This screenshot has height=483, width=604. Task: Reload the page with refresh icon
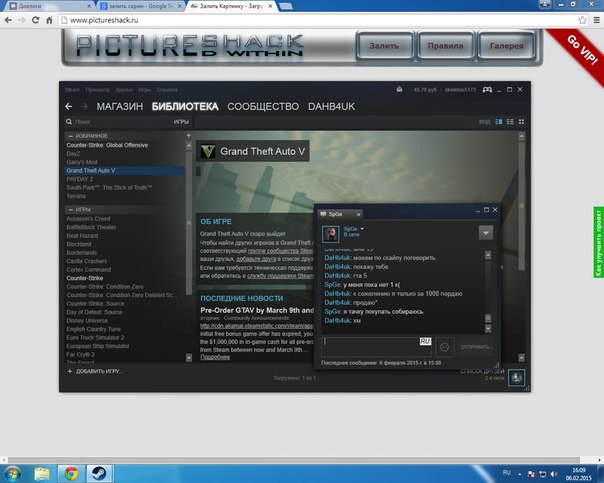click(x=35, y=20)
